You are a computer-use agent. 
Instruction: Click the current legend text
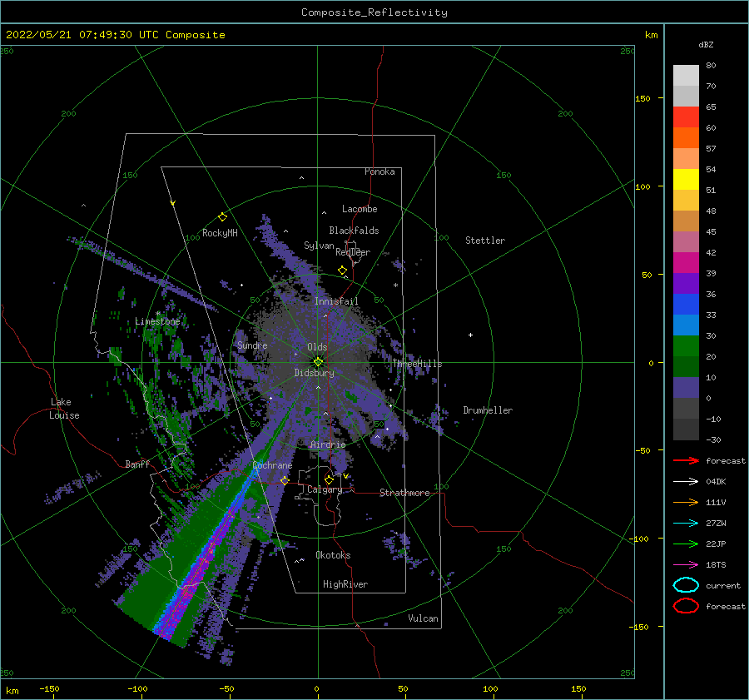point(723,586)
